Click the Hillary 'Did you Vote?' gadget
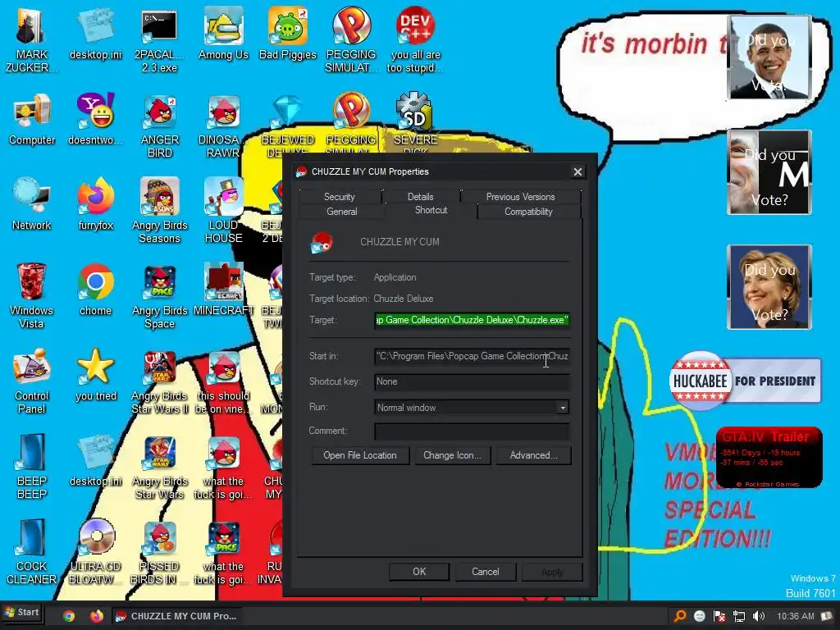This screenshot has height=630, width=840. click(x=769, y=287)
